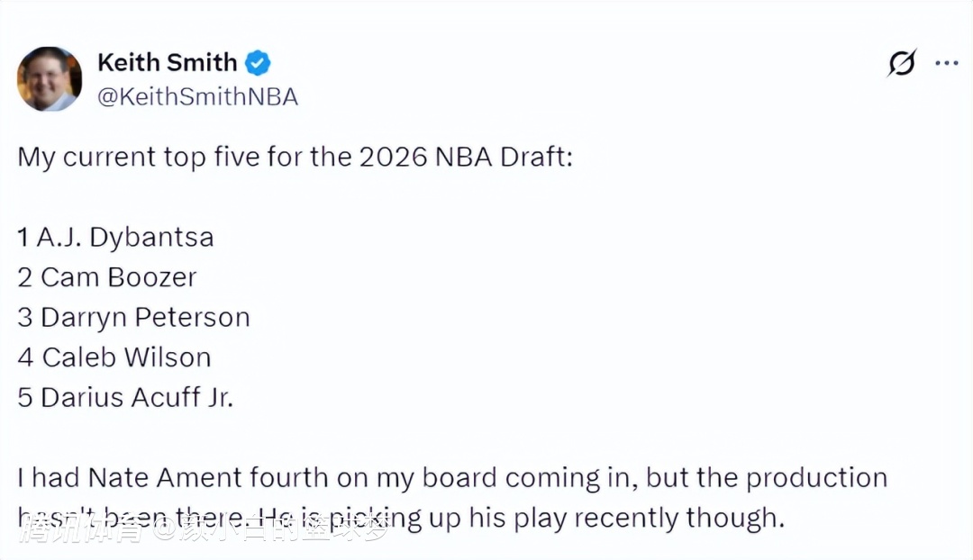This screenshot has height=560, width=973.
Task: Click the Chinese watermark text at the bottom
Action: click(x=206, y=528)
